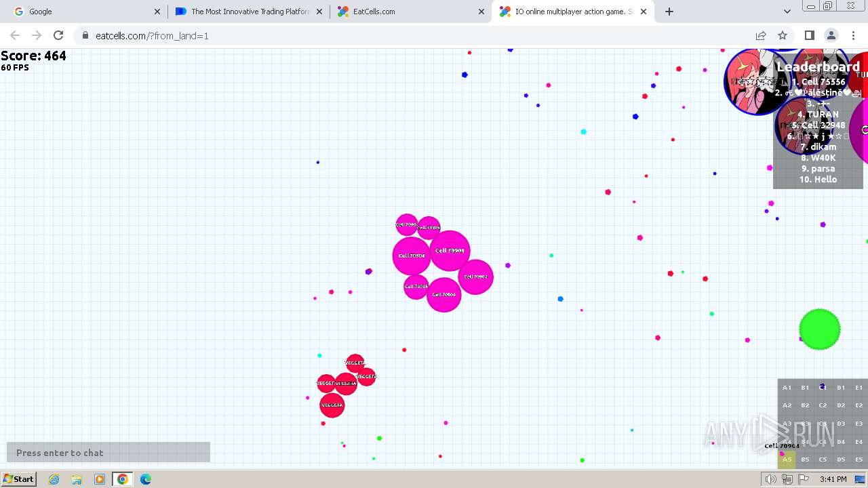The width and height of the screenshot is (868, 488).
Task: Close the Google tab
Action: (x=157, y=12)
